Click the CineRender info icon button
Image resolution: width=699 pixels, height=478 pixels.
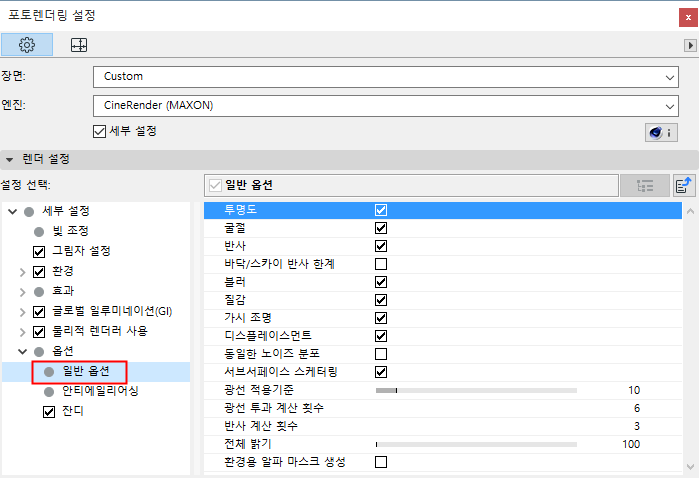661,132
